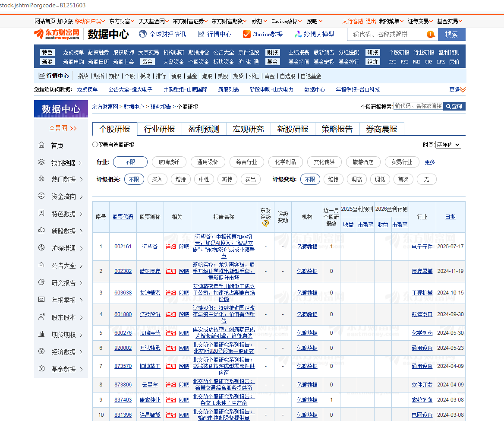The height and width of the screenshot is (421, 504).
Task: Select 买入 rating filter
Action: click(x=157, y=180)
